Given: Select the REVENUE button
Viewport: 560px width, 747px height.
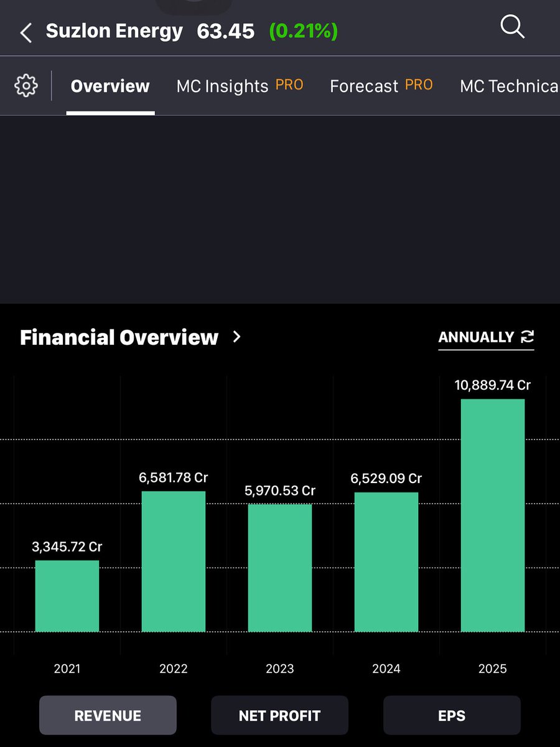Looking at the screenshot, I should (x=108, y=715).
